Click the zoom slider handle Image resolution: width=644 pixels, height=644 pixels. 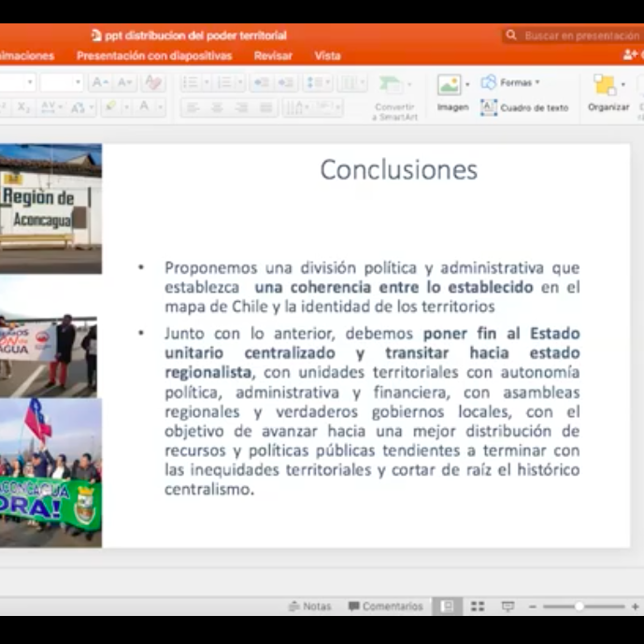(580, 607)
